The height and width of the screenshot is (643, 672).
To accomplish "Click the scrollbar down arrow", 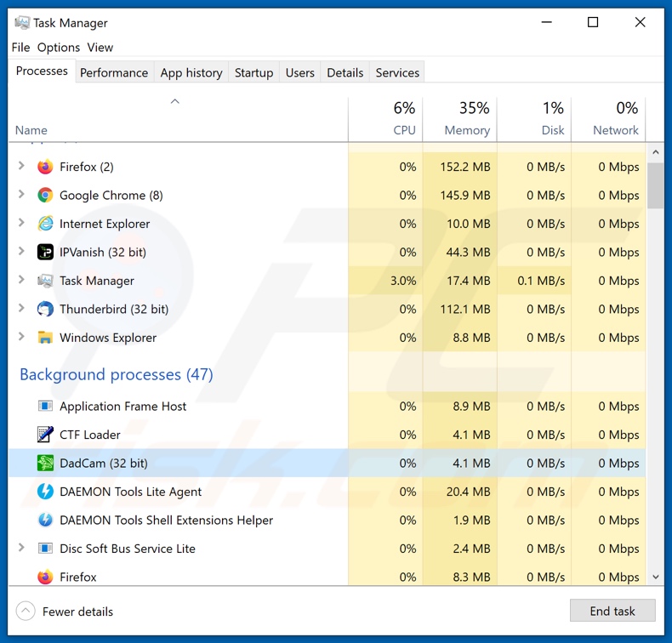I will pyautogui.click(x=655, y=577).
